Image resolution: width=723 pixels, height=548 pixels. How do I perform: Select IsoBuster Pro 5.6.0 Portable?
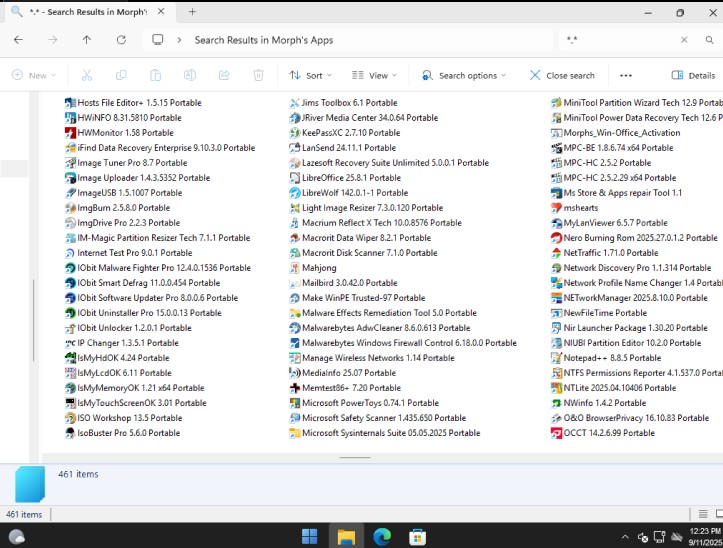pyautogui.click(x=123, y=433)
